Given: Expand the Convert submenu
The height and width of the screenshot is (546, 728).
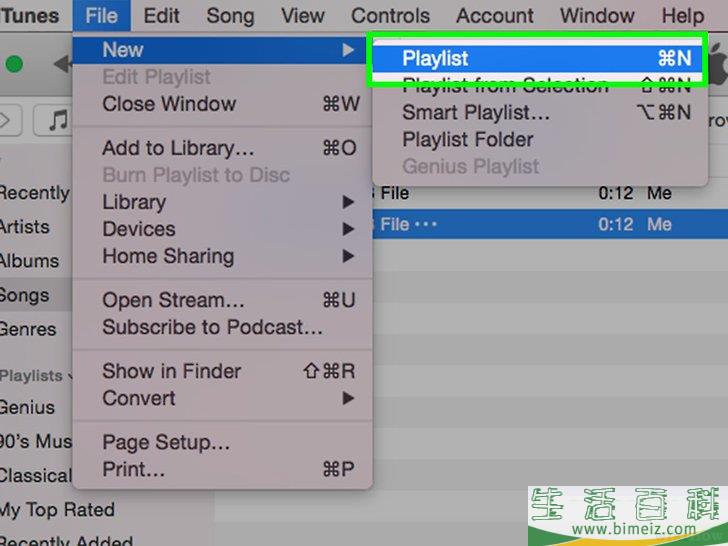Looking at the screenshot, I should click(x=222, y=398).
